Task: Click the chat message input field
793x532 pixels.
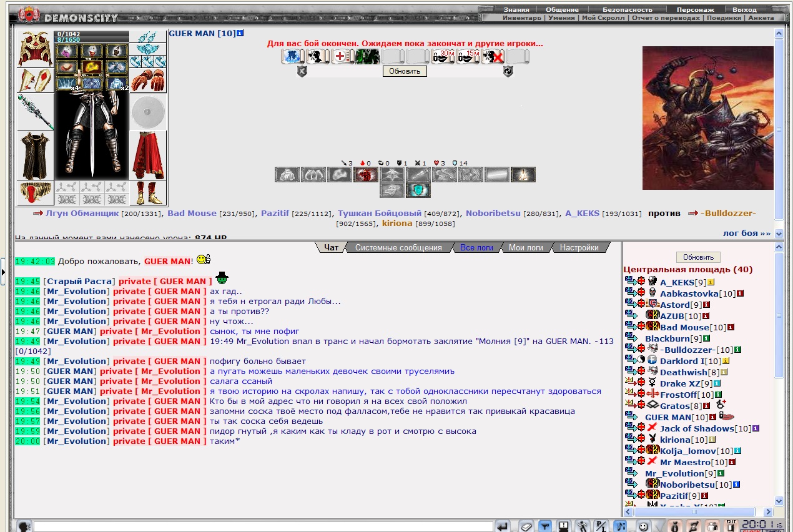Action: click(x=263, y=527)
